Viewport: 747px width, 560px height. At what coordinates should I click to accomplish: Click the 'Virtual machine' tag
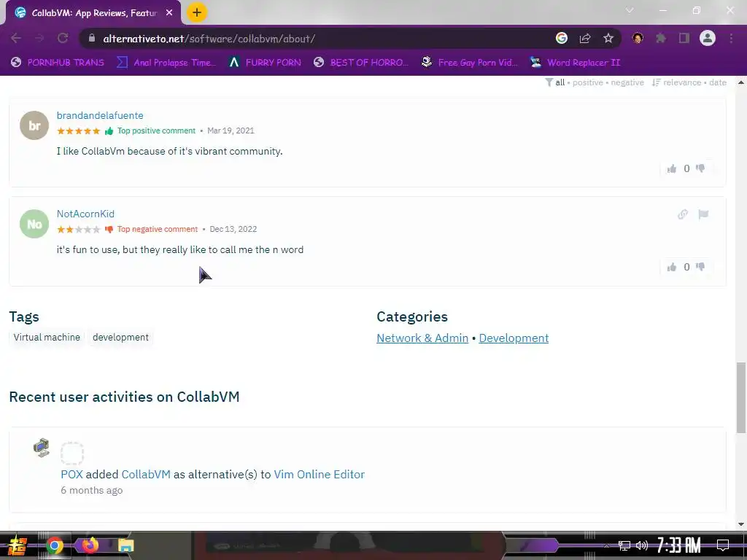[47, 337]
